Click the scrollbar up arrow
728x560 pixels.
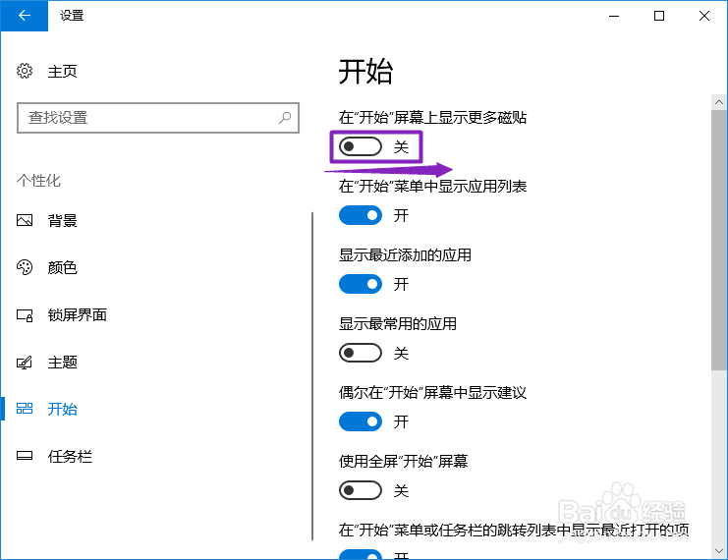[719, 102]
